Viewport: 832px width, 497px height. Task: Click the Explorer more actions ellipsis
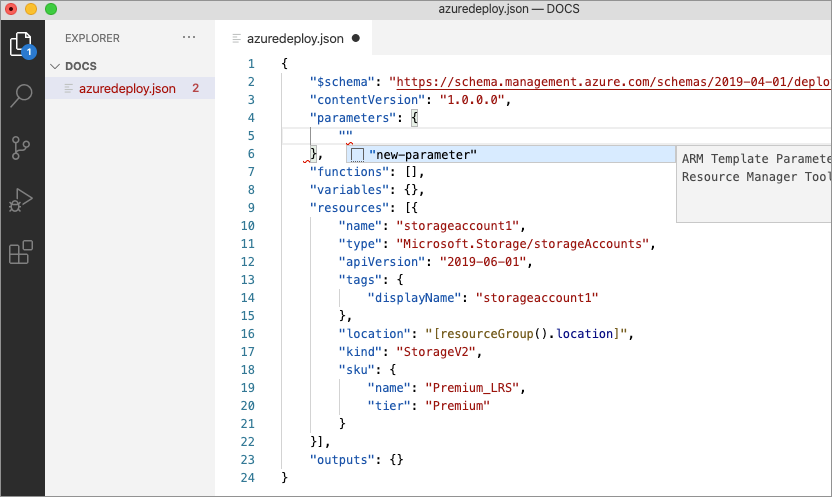click(189, 38)
